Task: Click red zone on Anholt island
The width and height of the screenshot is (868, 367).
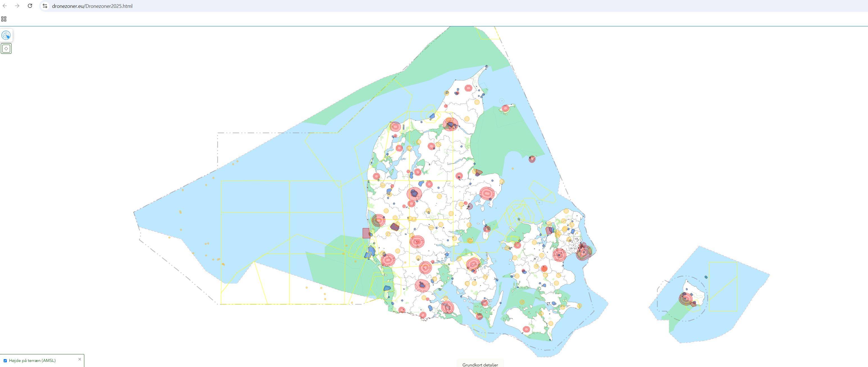Action: tap(532, 159)
